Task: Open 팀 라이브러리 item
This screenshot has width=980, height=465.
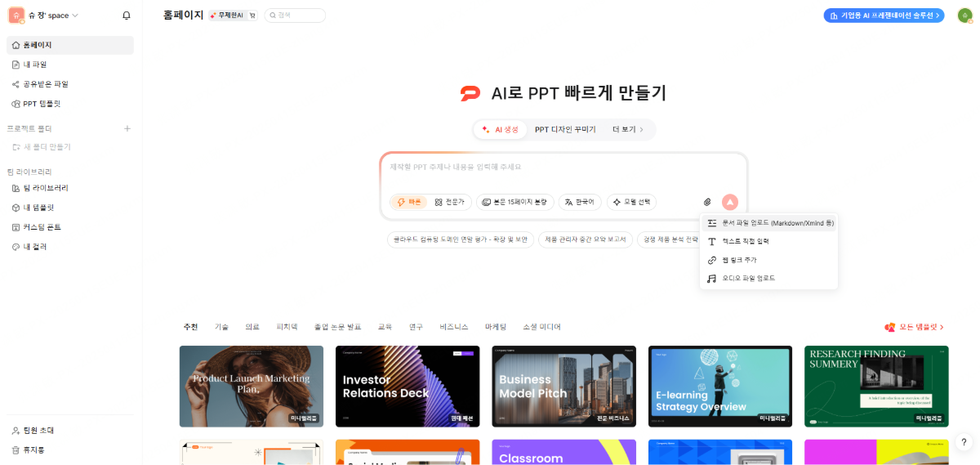Action: [70, 188]
